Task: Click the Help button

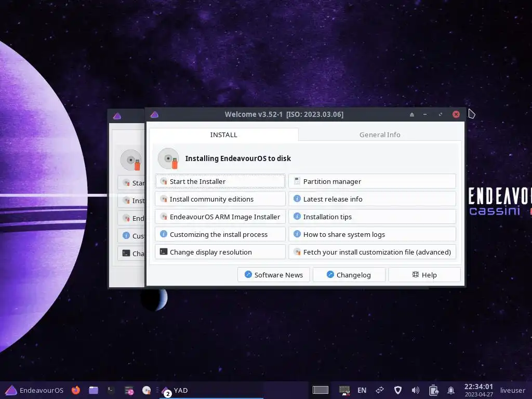Action: (x=424, y=275)
